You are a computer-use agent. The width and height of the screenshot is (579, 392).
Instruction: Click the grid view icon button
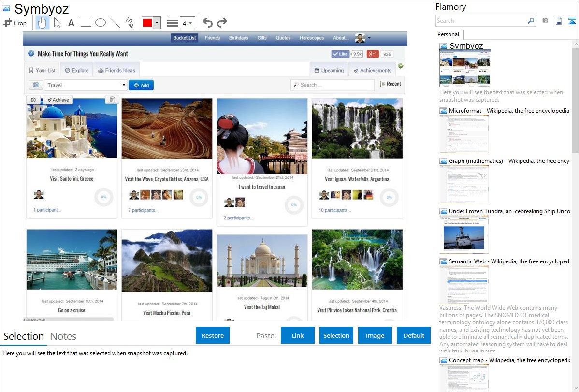pos(36,85)
